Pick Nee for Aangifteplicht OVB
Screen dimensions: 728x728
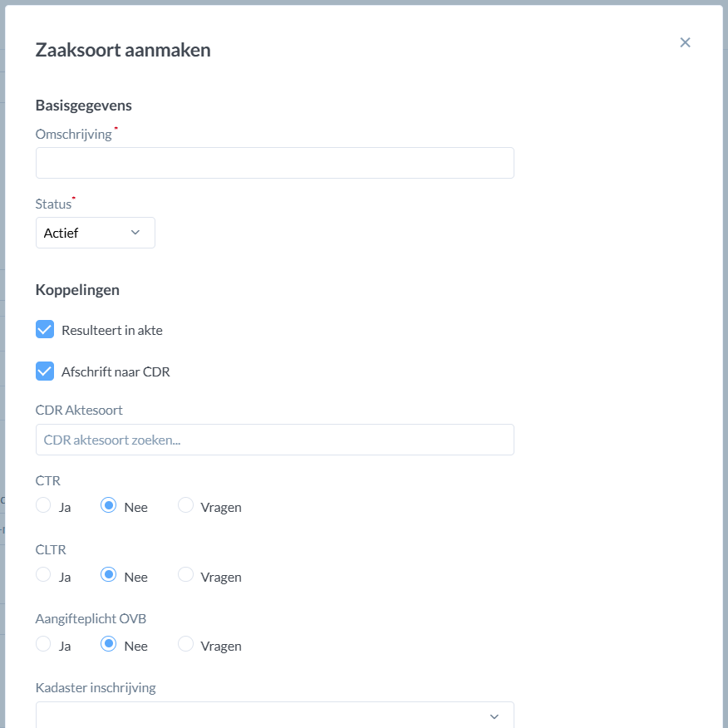coord(108,644)
